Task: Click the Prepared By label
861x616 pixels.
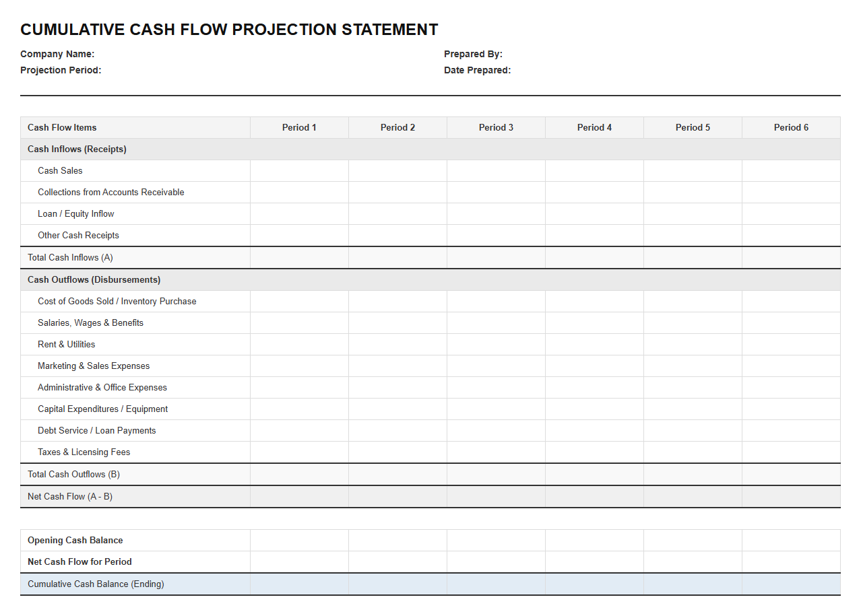Action: [x=473, y=54]
